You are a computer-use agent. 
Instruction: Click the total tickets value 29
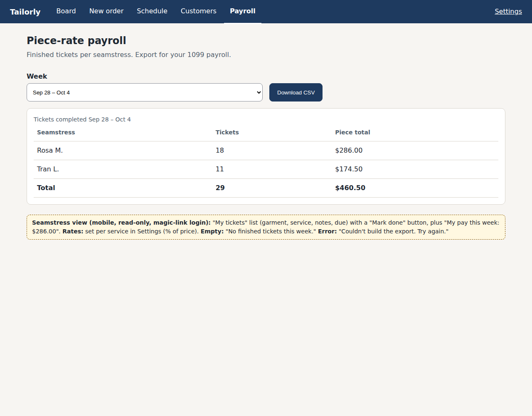(220, 188)
